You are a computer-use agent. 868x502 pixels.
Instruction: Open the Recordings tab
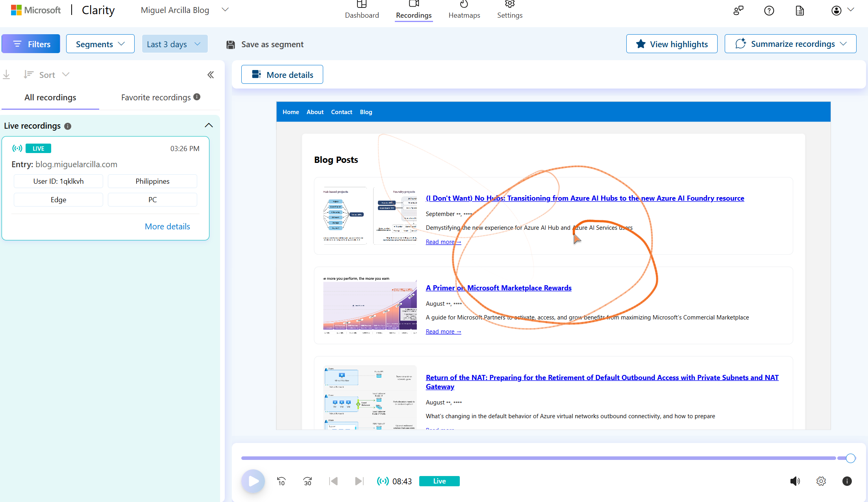(414, 11)
